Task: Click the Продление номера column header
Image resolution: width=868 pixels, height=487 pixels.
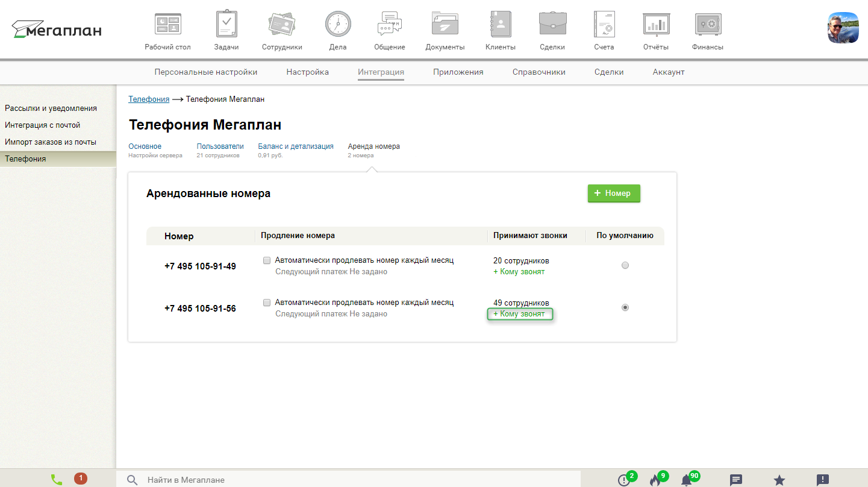Action: [x=298, y=236]
